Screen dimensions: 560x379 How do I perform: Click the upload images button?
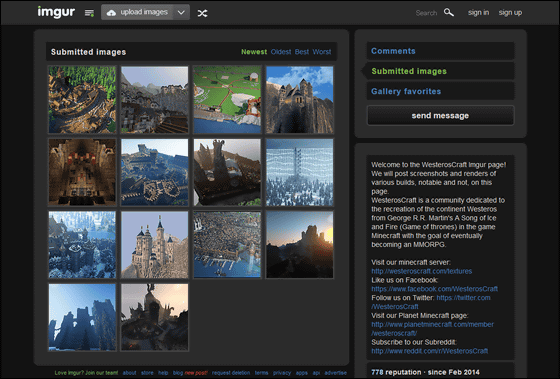[137, 12]
